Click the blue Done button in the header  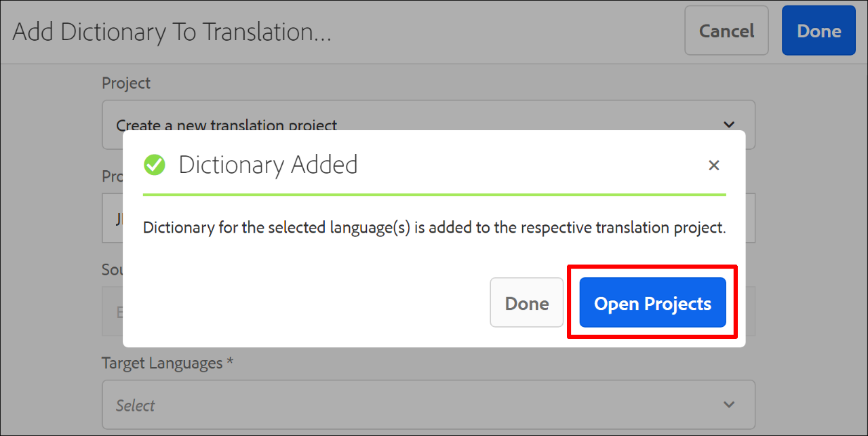[x=818, y=31]
